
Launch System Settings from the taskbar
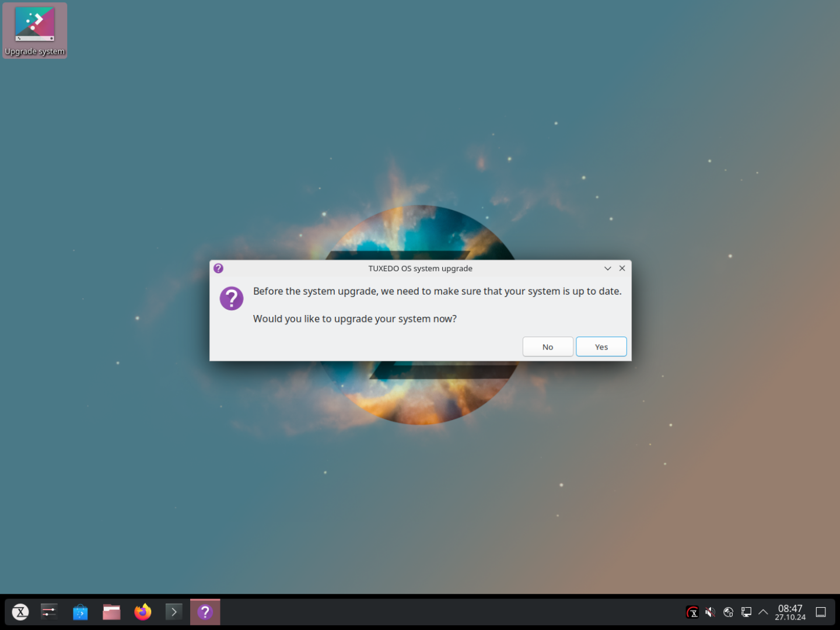coord(49,612)
